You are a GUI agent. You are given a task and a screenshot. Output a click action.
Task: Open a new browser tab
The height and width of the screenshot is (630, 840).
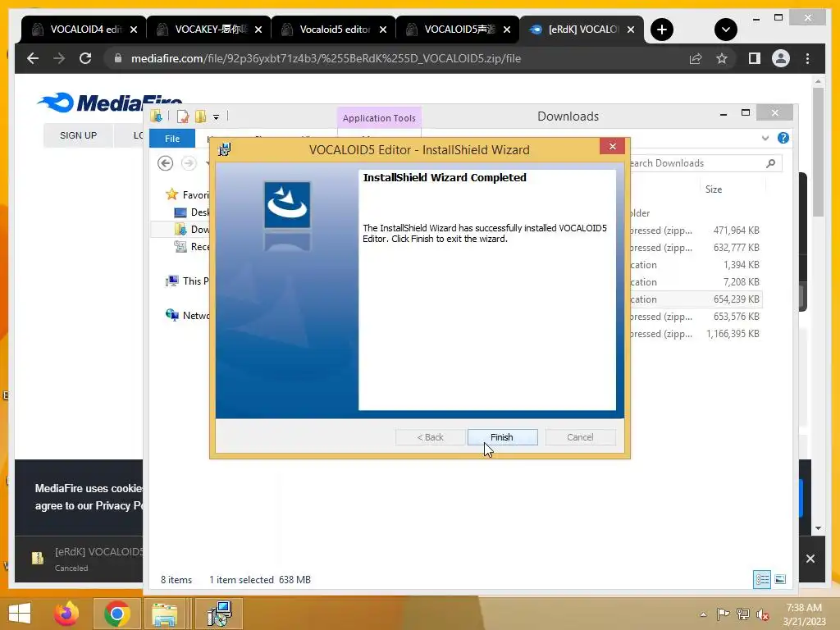coord(662,30)
